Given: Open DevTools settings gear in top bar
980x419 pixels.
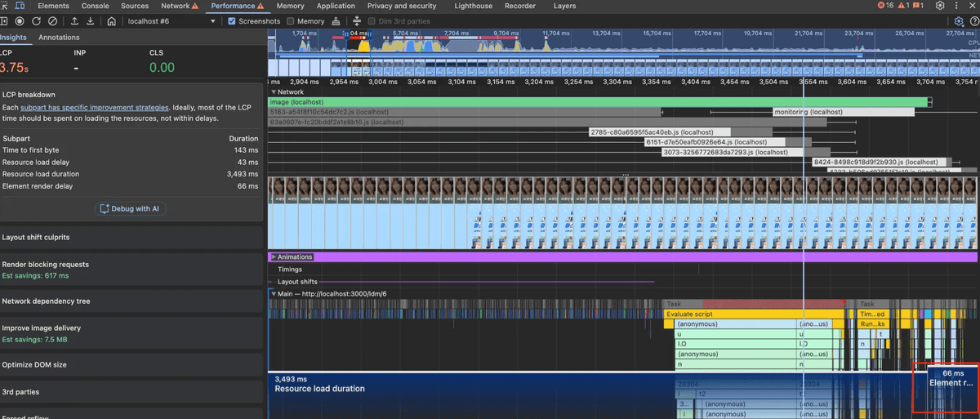Looking at the screenshot, I should [940, 6].
